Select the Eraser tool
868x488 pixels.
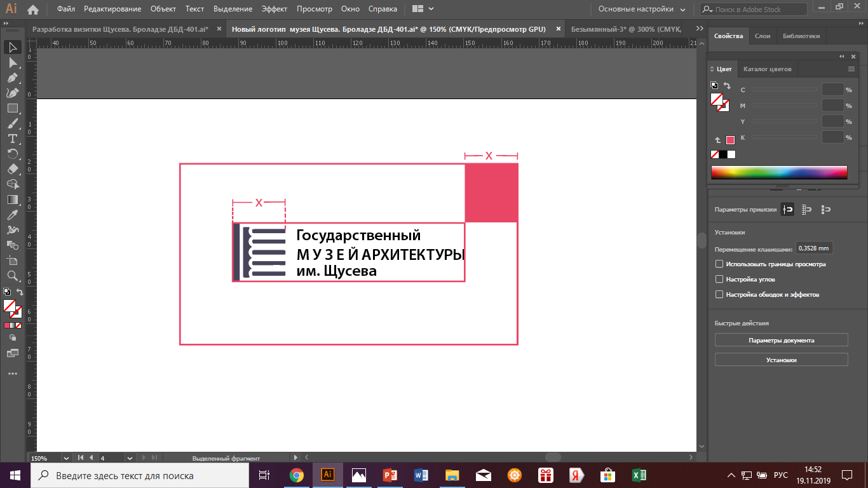tap(12, 169)
